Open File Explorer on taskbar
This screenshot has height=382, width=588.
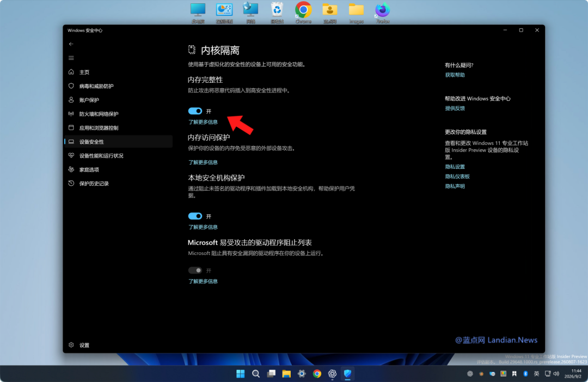click(x=286, y=374)
